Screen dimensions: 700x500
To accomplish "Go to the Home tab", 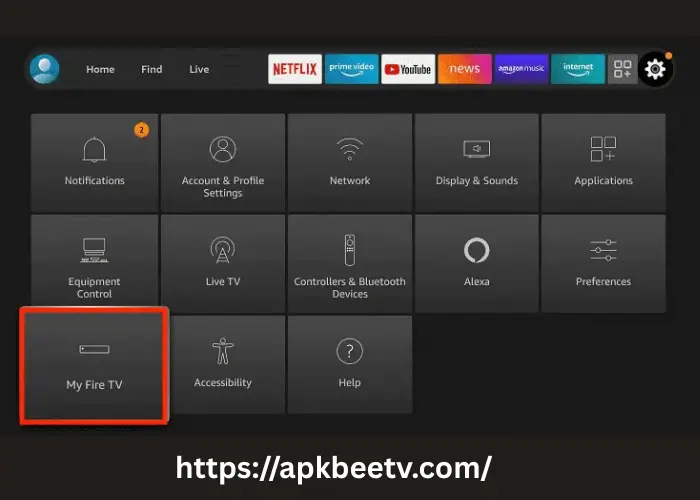I will coord(100,69).
